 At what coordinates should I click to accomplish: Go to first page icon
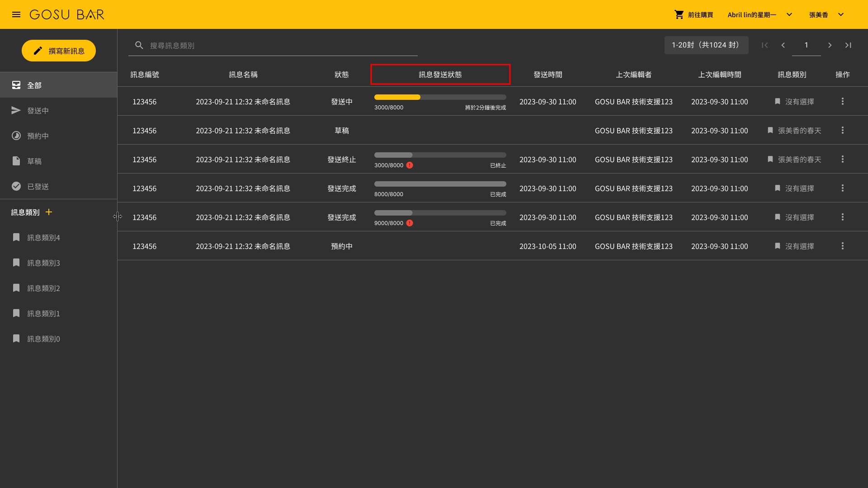pos(764,45)
